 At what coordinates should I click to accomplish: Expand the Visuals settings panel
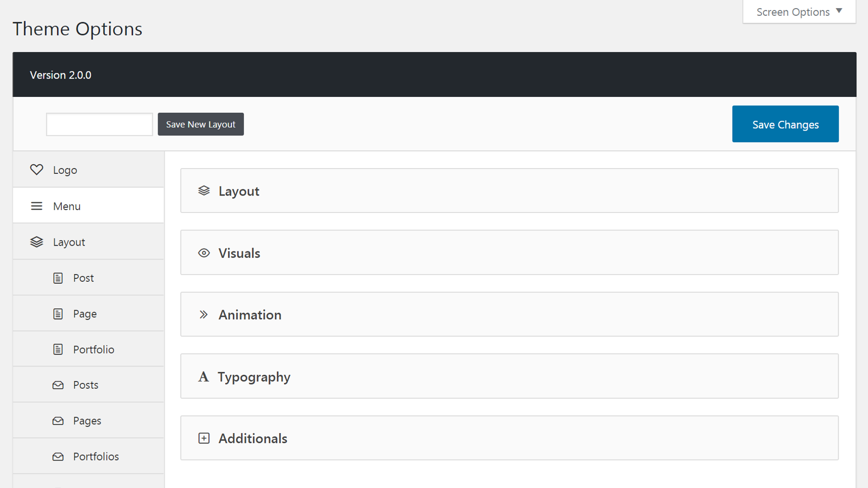click(510, 252)
